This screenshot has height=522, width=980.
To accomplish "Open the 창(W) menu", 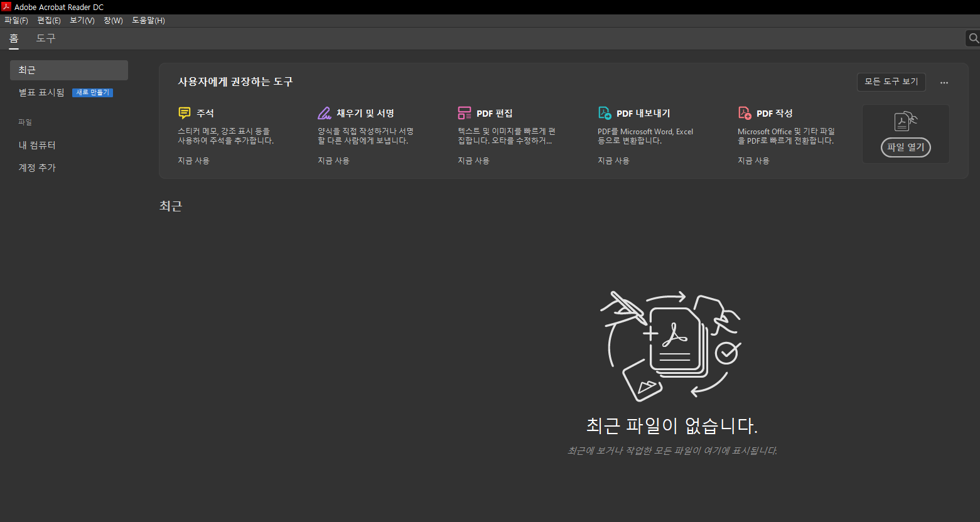I will pyautogui.click(x=113, y=21).
